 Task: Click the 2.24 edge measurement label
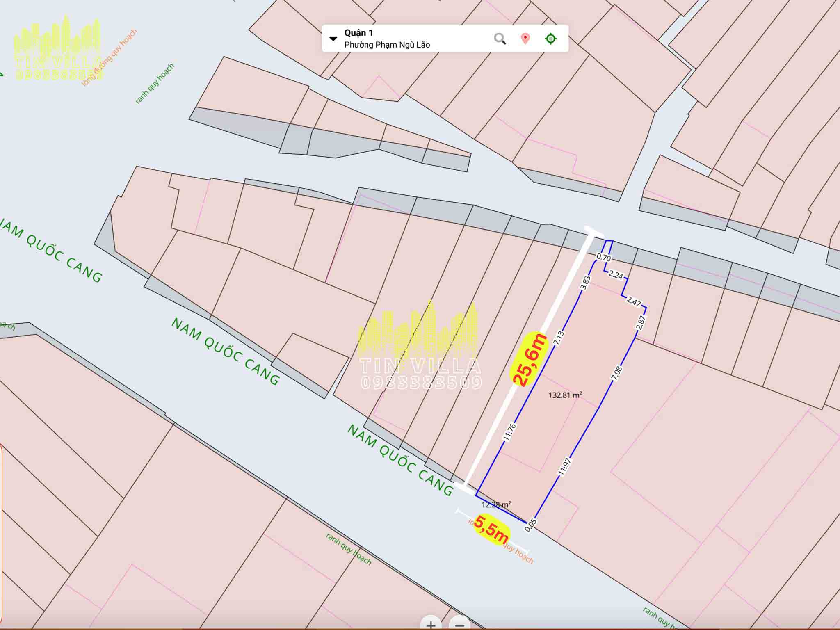coord(615,274)
